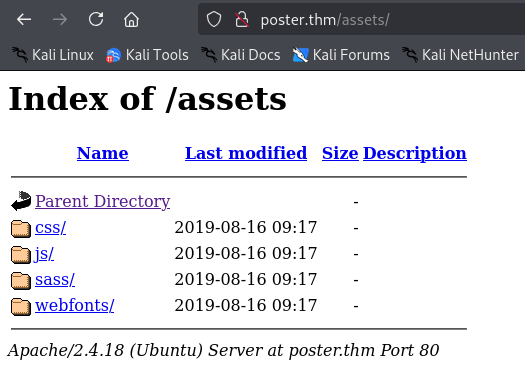Click the forward navigation arrow
The width and height of the screenshot is (525, 369).
60,19
